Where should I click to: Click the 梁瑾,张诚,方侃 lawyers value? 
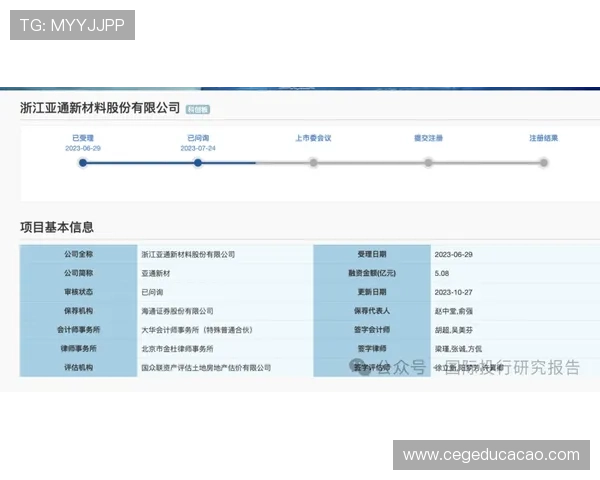(x=458, y=349)
